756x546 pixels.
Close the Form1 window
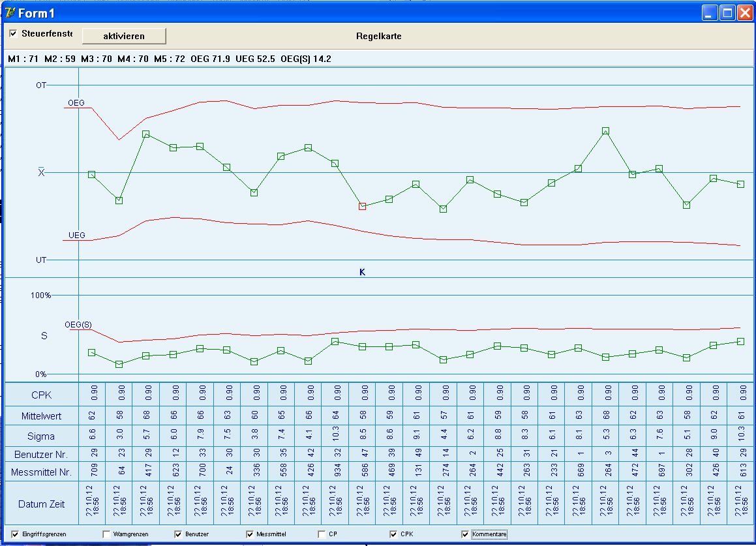pos(744,12)
